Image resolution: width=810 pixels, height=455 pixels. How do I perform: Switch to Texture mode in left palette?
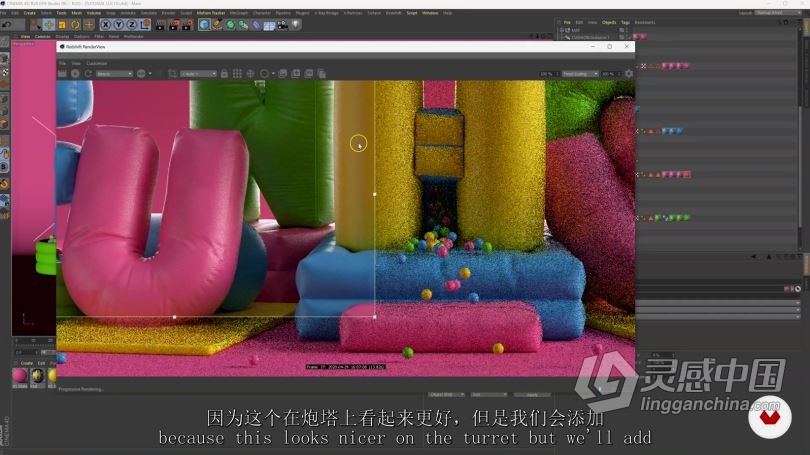(5, 72)
